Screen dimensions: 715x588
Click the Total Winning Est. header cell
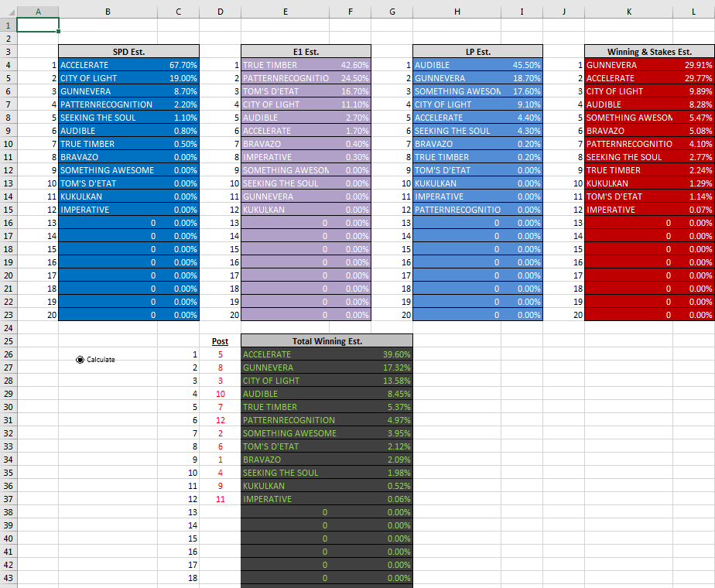pos(327,341)
